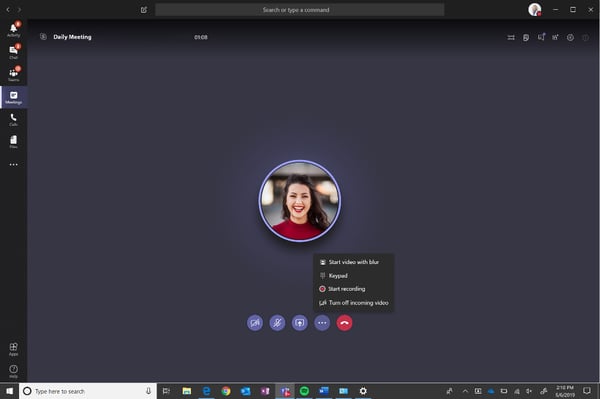The width and height of the screenshot is (600, 399).
Task: Open Chat in the sidebar
Action: point(13,52)
